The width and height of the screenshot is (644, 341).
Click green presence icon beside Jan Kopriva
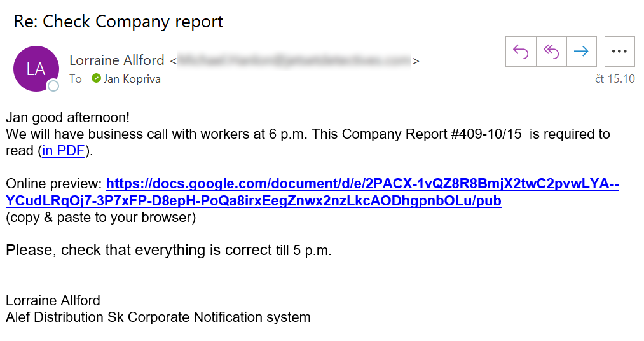click(96, 78)
